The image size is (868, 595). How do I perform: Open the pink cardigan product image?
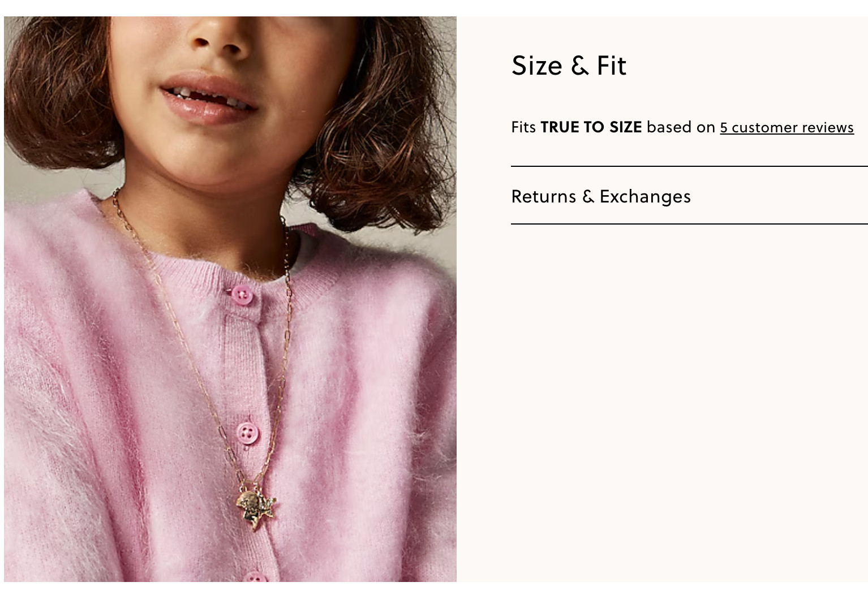point(230,299)
